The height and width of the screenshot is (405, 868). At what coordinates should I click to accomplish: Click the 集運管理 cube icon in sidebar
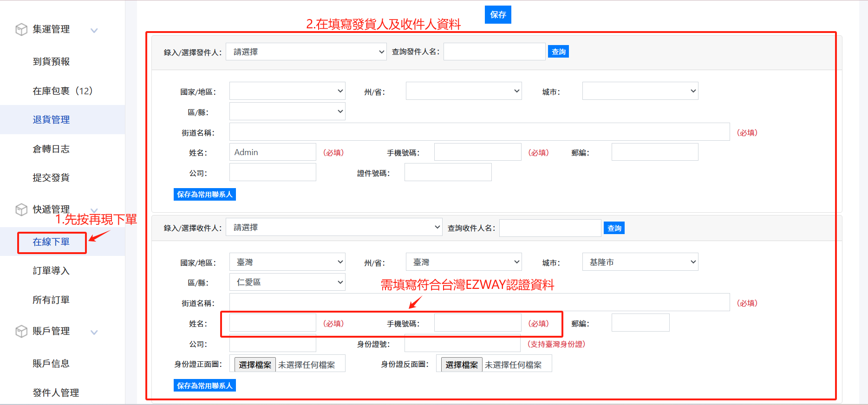pyautogui.click(x=21, y=30)
